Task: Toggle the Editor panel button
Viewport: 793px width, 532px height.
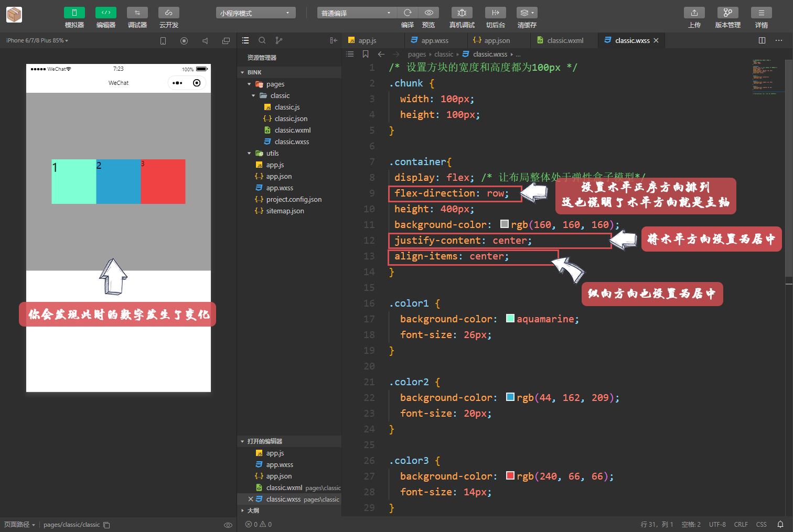Action: pos(106,13)
